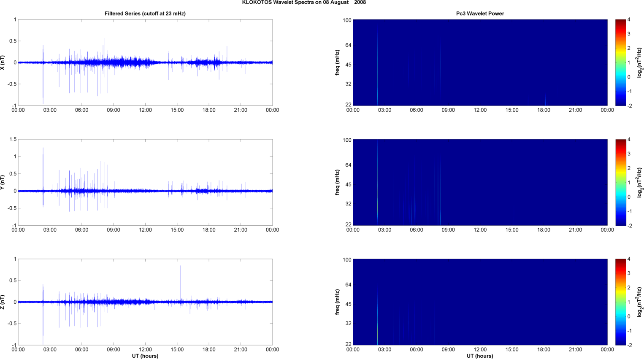Screen dimensions: 644x359
Task: Click the UT (hours) label under bottom spectrogram
Action: [480, 356]
